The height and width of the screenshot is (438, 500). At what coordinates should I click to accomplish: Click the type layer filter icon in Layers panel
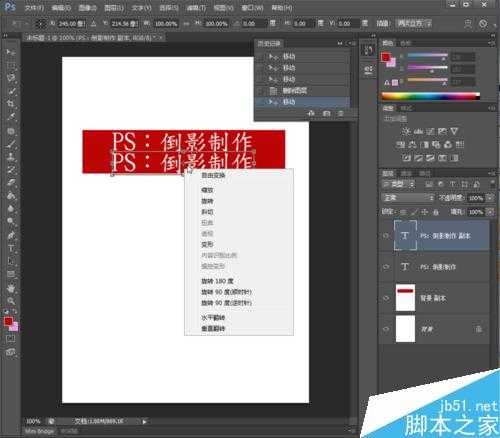click(x=453, y=184)
